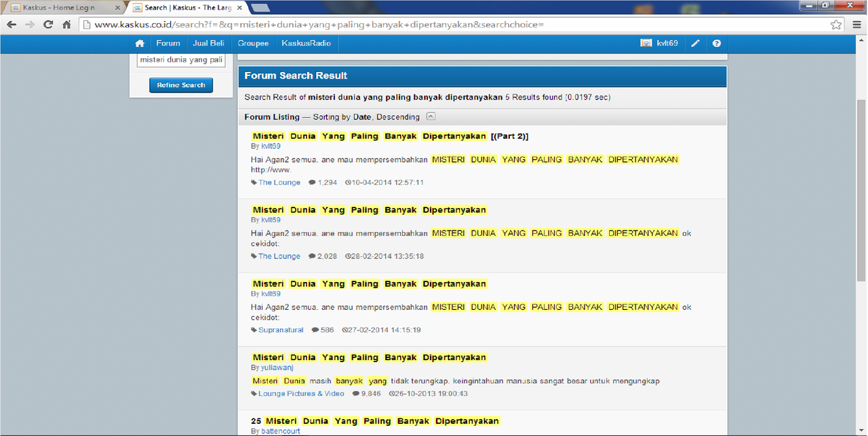This screenshot has height=436, width=868.
Task: Open Lounge Pictures & Video tag
Action: point(301,394)
